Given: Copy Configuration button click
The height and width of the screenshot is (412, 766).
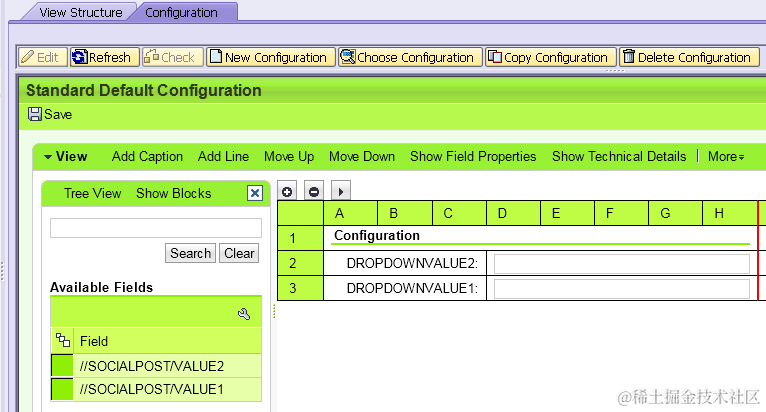Looking at the screenshot, I should click(551, 57).
